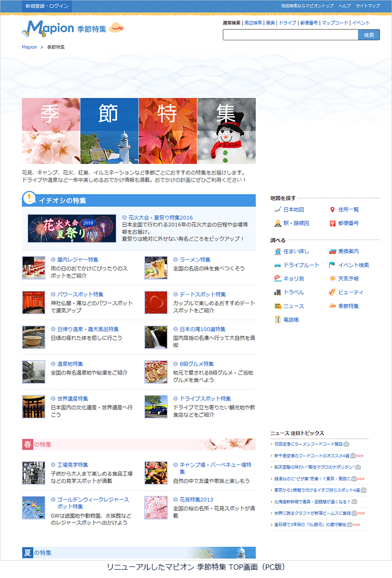Image resolution: width=392 pixels, height=578 pixels.
Task: Click the 季節特集 seasonal hero banner
Action: point(139,131)
